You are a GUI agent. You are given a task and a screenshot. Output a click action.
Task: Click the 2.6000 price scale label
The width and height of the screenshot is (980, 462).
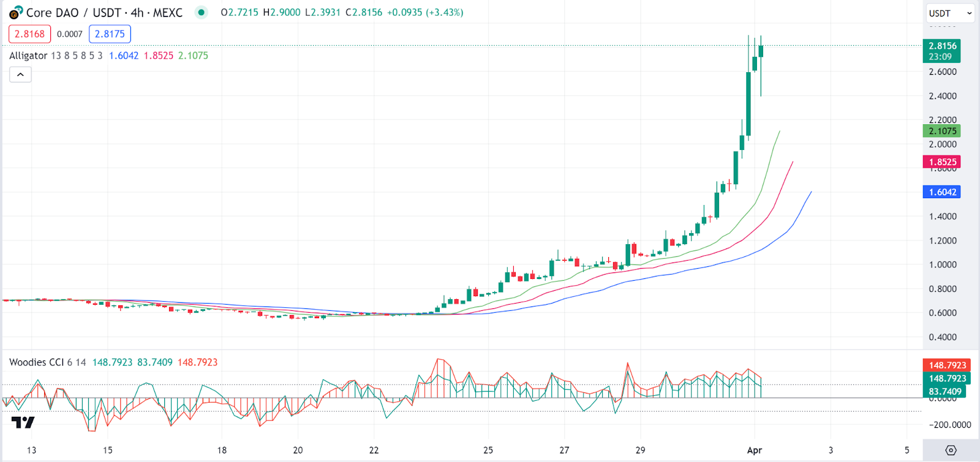point(943,72)
